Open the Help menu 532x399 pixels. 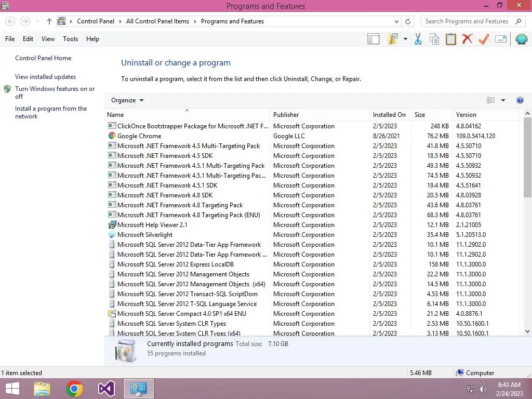92,38
